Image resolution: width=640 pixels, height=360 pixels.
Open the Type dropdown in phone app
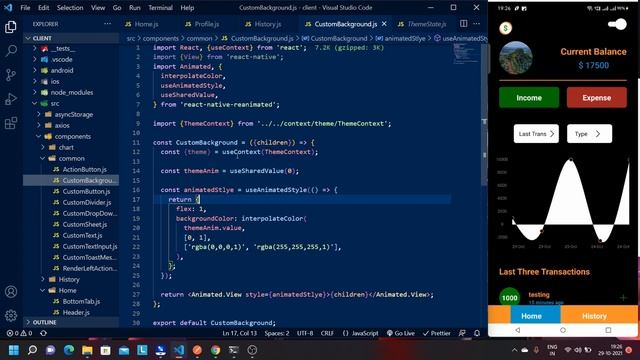(589, 134)
